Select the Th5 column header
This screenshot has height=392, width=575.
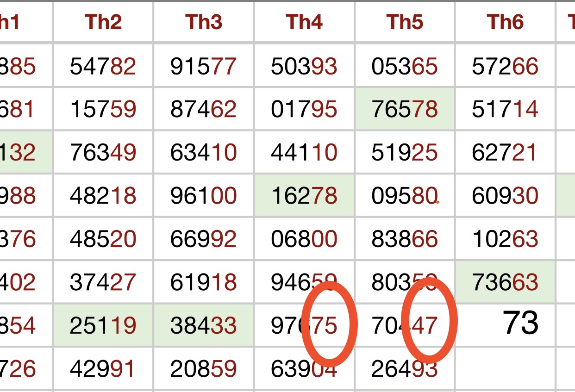tap(405, 22)
